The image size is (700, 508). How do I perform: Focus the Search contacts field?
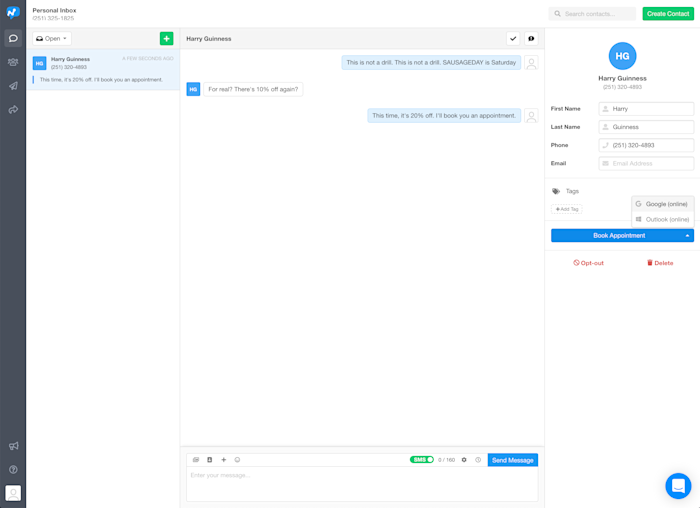tap(592, 14)
